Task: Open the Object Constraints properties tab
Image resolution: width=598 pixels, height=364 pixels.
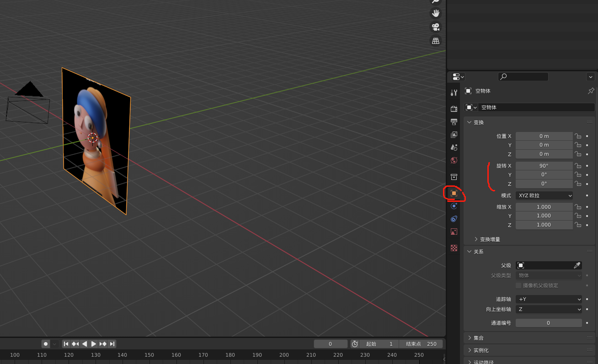Action: 454,219
